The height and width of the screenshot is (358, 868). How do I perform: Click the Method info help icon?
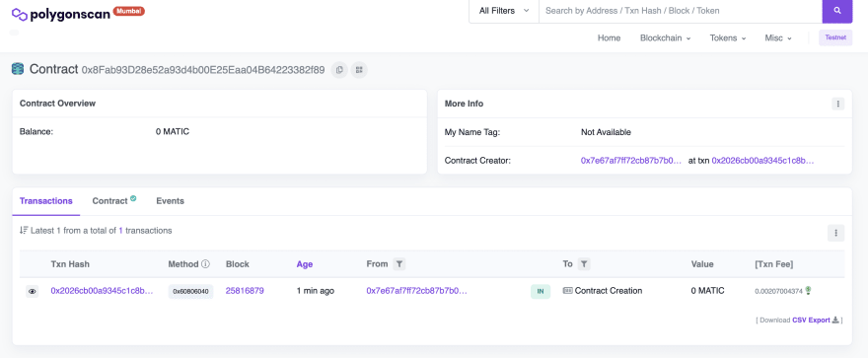(205, 264)
